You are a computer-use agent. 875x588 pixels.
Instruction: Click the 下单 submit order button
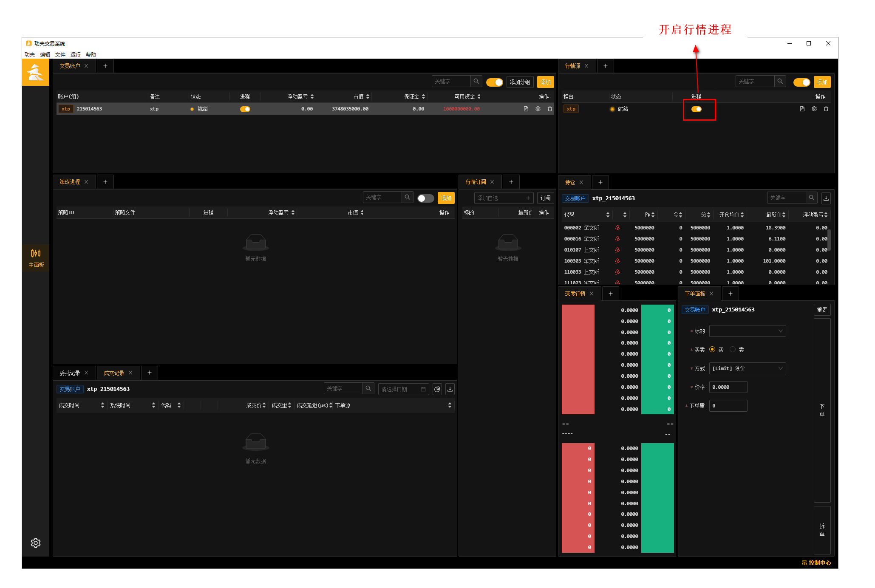[822, 410]
